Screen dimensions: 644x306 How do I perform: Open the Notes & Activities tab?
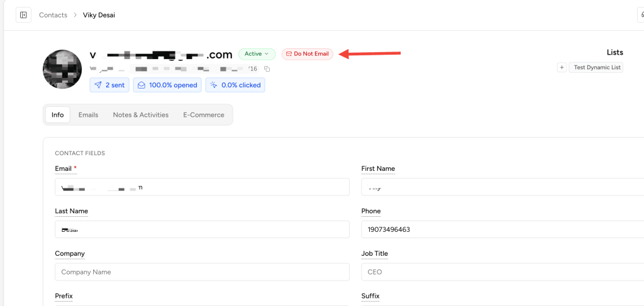140,115
